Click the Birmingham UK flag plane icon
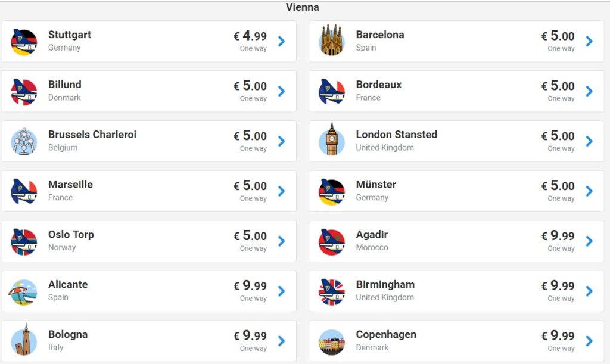Screen dimensions: 610x364 332,292
